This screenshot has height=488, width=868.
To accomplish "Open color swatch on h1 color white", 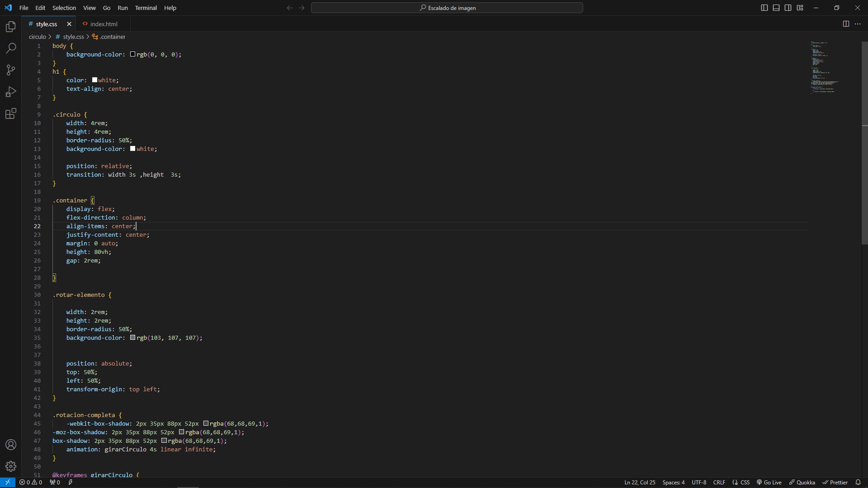I will [94, 80].
